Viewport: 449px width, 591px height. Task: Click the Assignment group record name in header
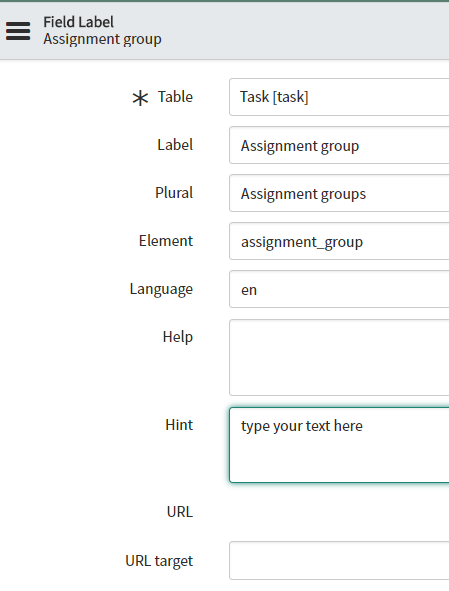103,39
